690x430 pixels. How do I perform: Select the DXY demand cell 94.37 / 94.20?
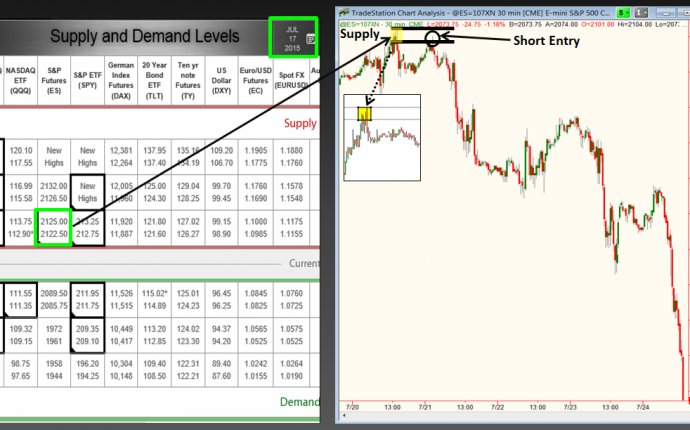click(x=221, y=335)
